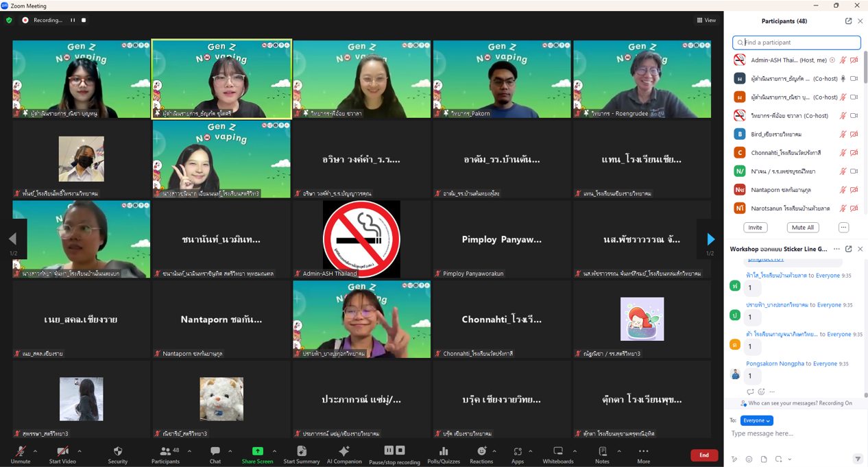Image resolution: width=868 pixels, height=467 pixels.
Task: Attach a file in the chat
Action: click(x=764, y=459)
